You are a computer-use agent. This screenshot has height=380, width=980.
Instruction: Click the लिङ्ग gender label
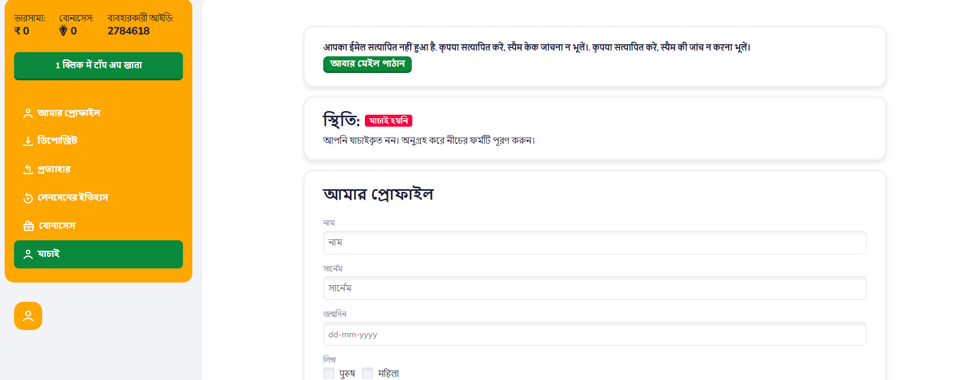(329, 360)
